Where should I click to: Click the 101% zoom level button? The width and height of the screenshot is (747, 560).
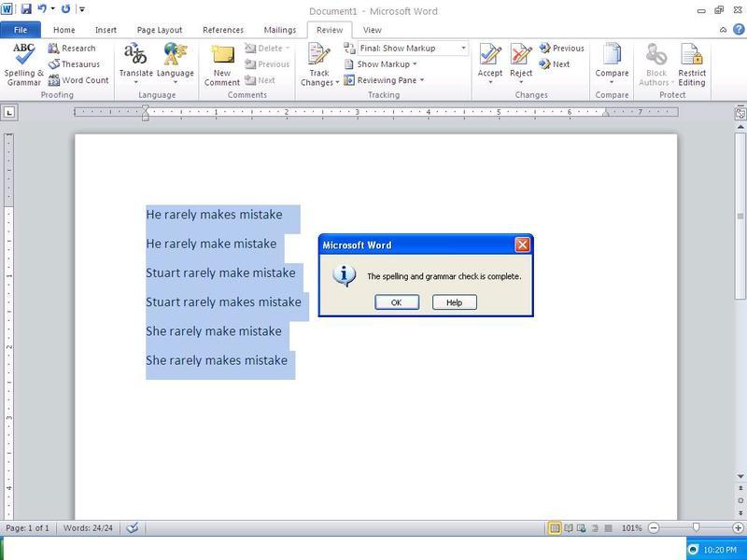point(632,528)
